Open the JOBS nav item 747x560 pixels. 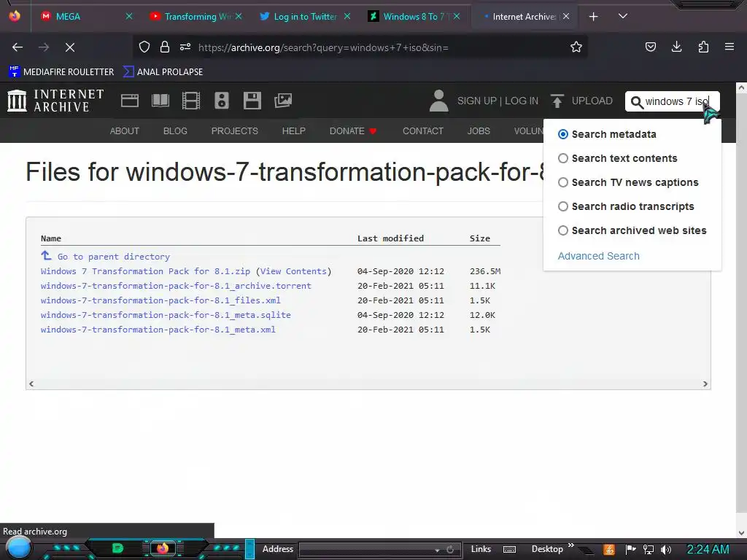tap(479, 131)
